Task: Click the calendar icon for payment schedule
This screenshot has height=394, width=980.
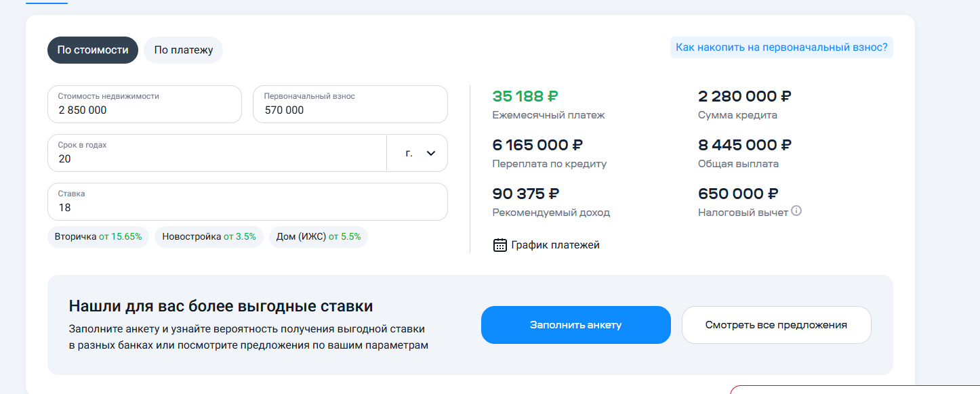Action: tap(499, 245)
